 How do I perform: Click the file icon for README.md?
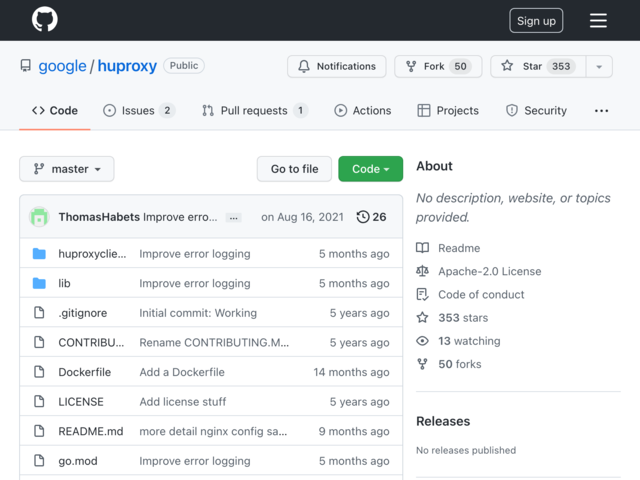(39, 431)
